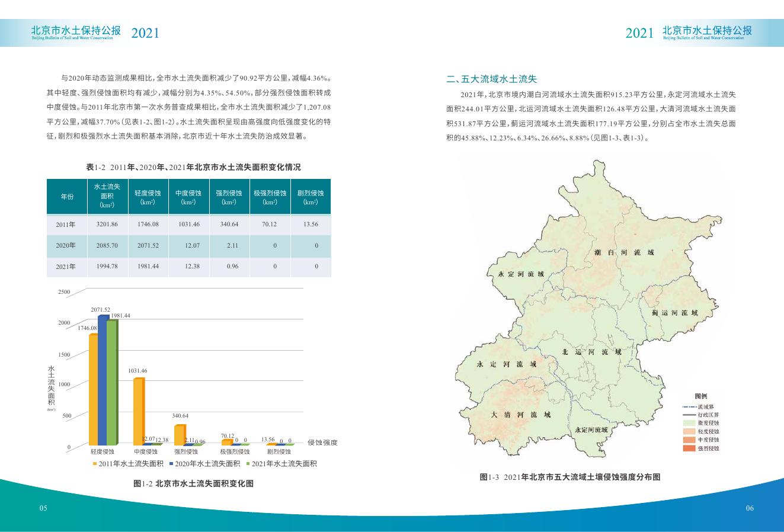
Task: Click the left page header 北京市水土保持公报
Action: pos(76,30)
